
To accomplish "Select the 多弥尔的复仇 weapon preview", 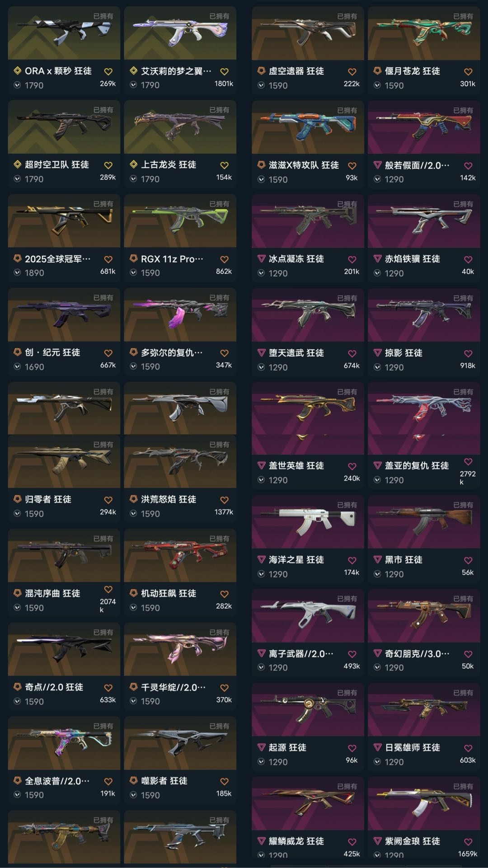I will click(x=180, y=314).
